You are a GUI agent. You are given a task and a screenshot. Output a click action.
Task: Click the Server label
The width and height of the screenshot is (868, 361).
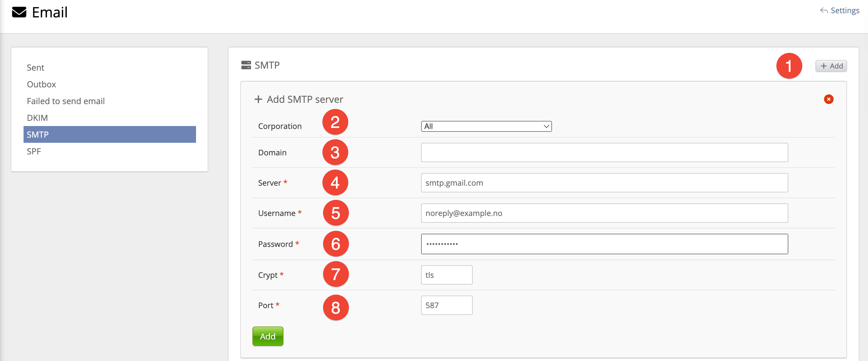(x=269, y=183)
